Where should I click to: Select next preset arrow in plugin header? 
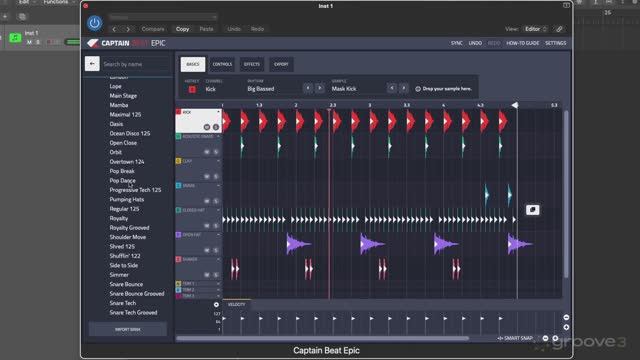pos(128,29)
